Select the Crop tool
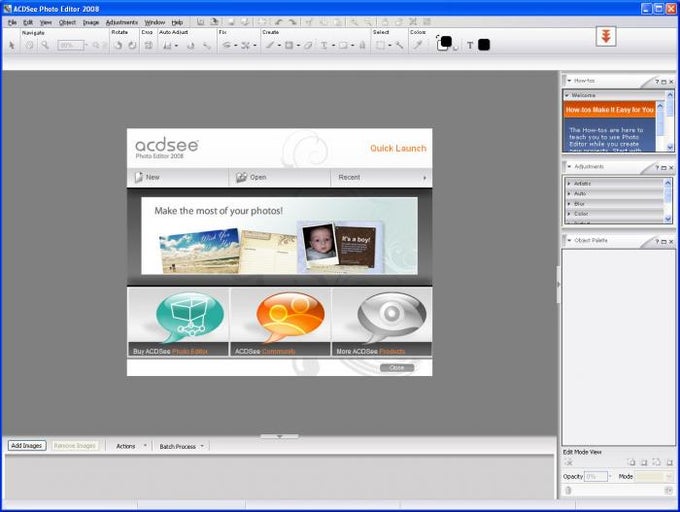 [x=148, y=45]
